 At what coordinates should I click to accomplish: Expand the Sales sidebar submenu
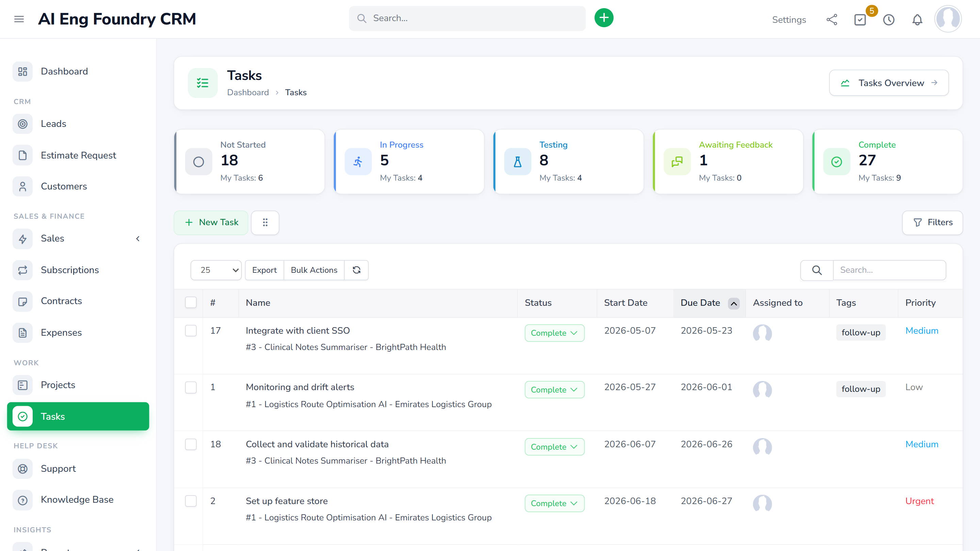tap(138, 238)
